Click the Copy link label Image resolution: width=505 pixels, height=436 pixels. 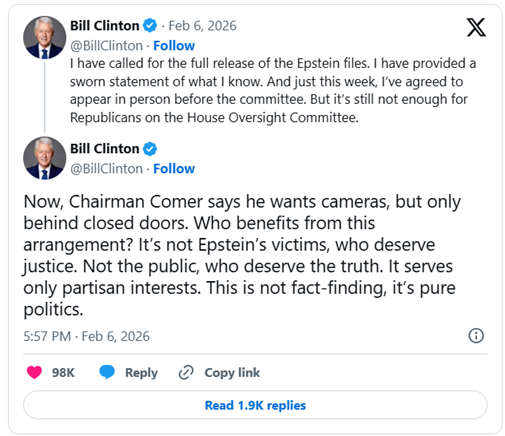coord(232,373)
